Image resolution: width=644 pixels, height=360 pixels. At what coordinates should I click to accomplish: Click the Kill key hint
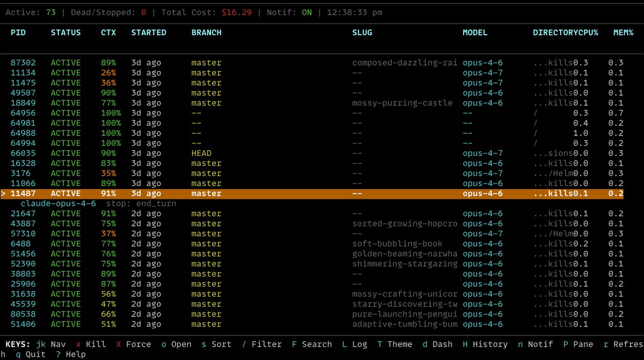[x=91, y=344]
